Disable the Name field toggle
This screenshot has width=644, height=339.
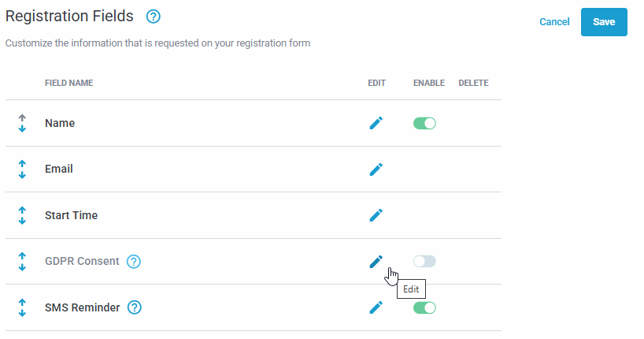point(424,123)
